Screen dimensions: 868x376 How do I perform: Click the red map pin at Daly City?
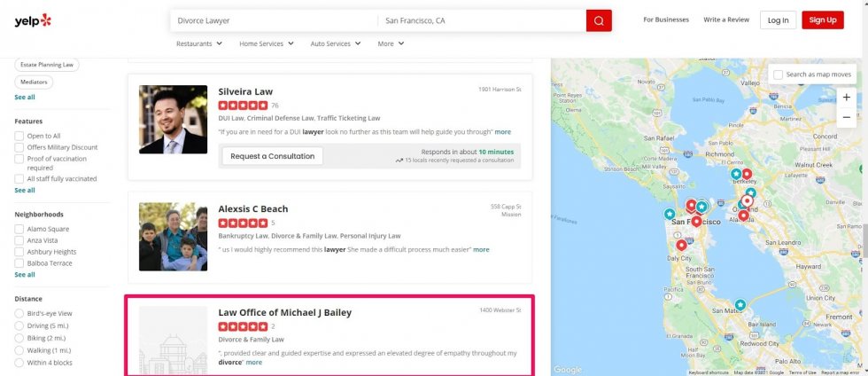coord(681,245)
